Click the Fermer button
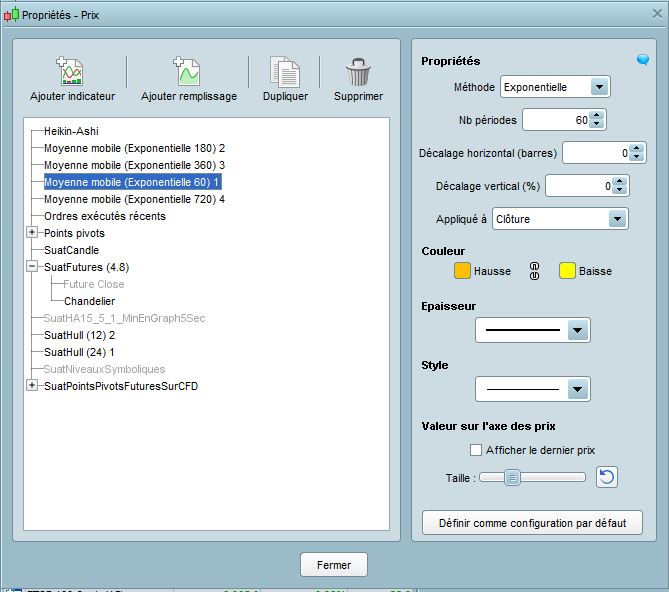669x592 pixels. 334,565
